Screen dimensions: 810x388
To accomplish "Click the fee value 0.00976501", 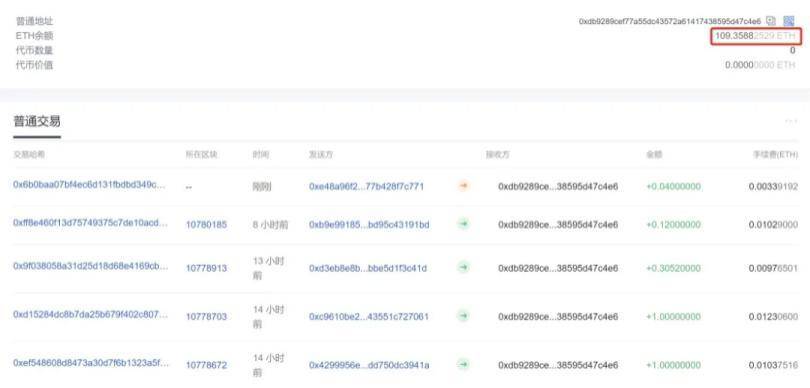I will (x=773, y=268).
